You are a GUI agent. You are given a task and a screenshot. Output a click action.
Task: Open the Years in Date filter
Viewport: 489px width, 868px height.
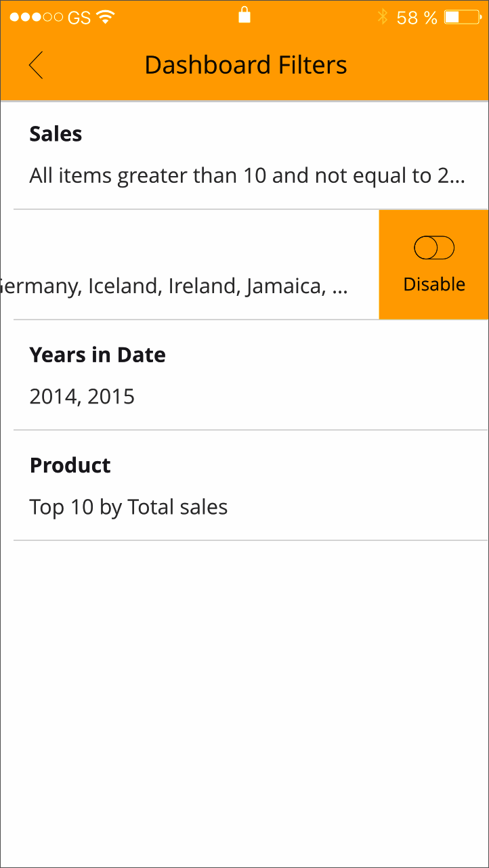tap(98, 355)
